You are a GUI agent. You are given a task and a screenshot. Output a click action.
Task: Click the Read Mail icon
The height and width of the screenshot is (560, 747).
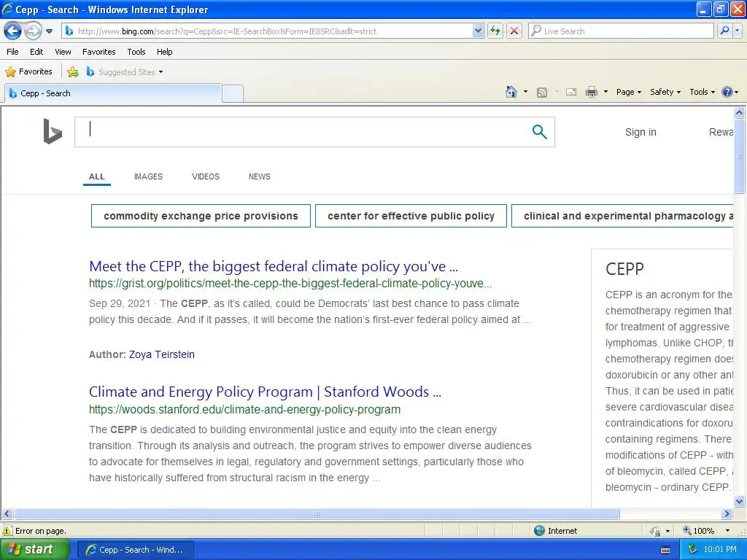(571, 92)
